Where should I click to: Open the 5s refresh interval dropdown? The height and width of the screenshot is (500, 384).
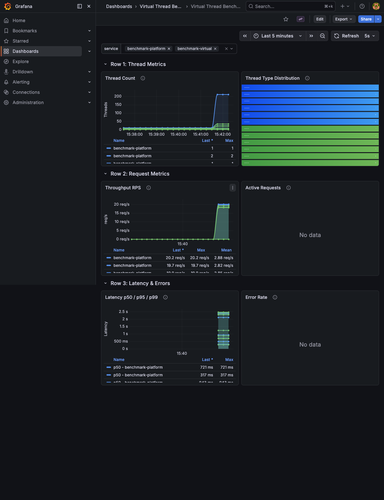370,36
